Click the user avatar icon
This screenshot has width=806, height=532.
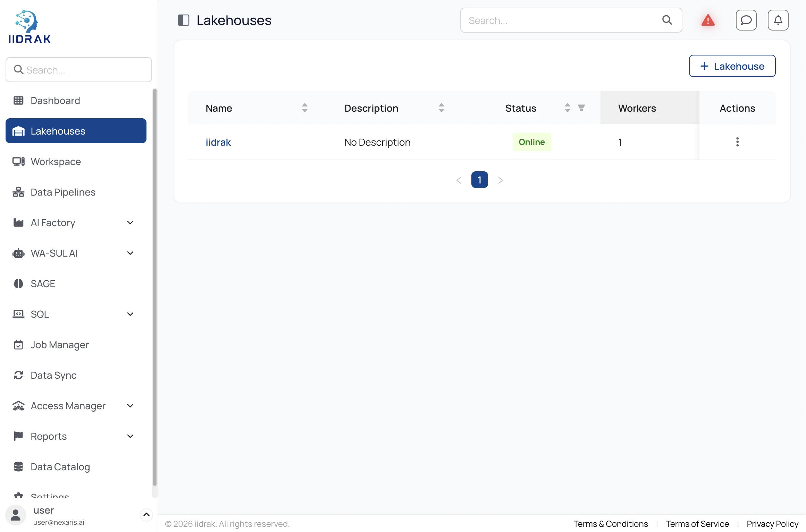(16, 515)
